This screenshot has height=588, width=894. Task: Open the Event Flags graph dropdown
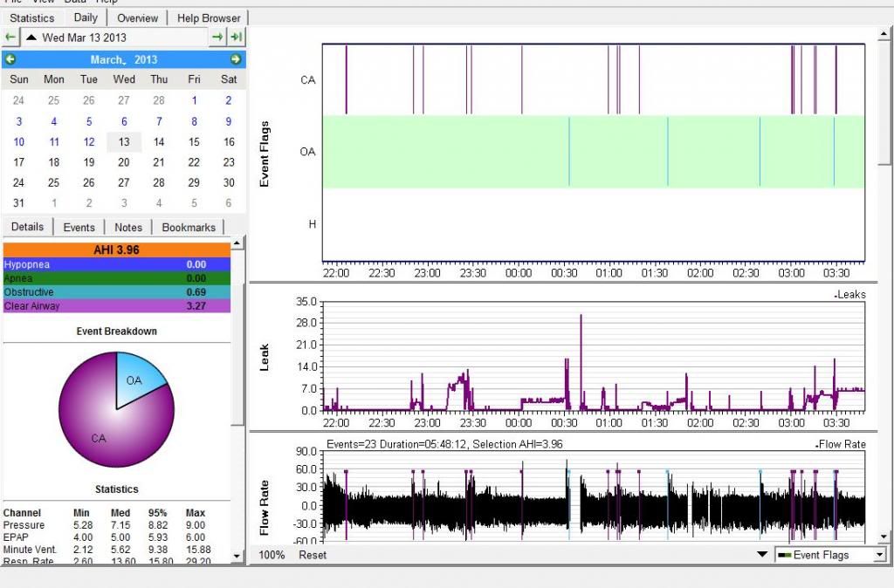(x=831, y=555)
